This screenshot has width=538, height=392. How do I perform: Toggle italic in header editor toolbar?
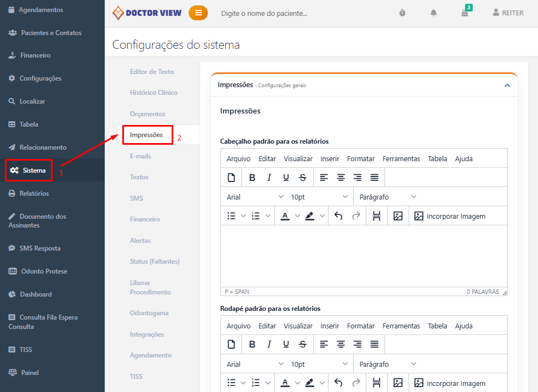[269, 177]
